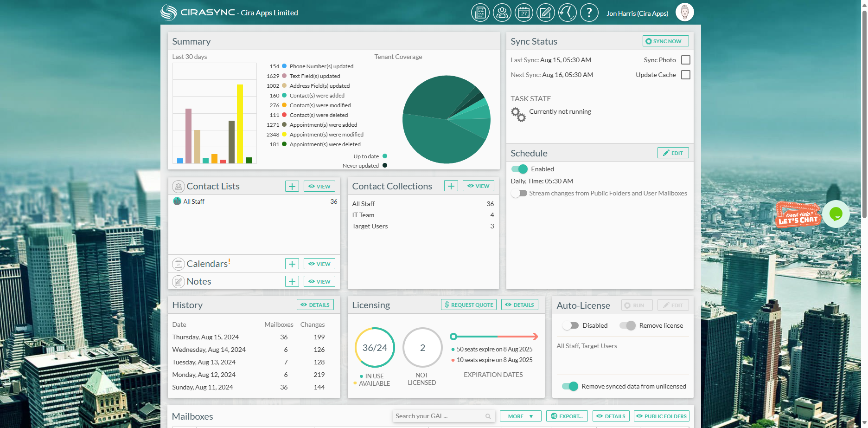The image size is (868, 428).
Task: Open the green chat bubble widget
Action: coord(836,214)
